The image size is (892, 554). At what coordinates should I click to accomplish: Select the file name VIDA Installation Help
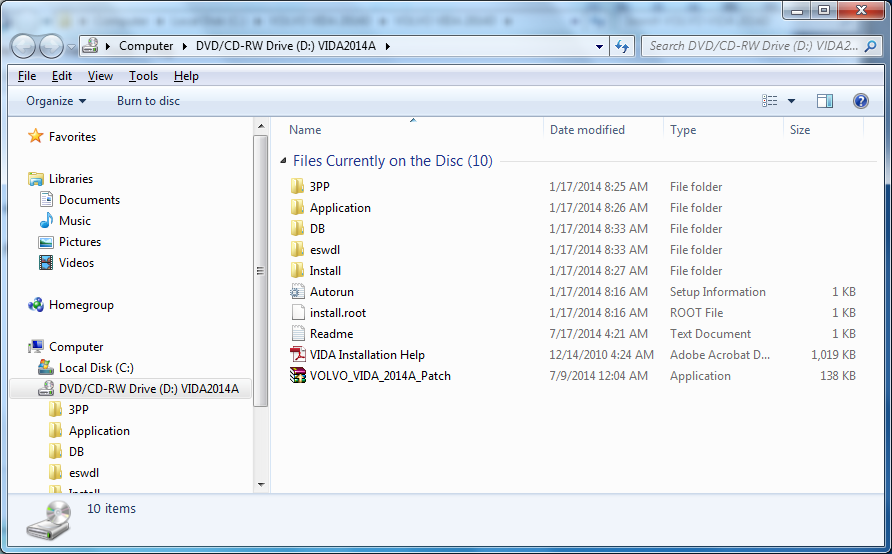coord(367,355)
